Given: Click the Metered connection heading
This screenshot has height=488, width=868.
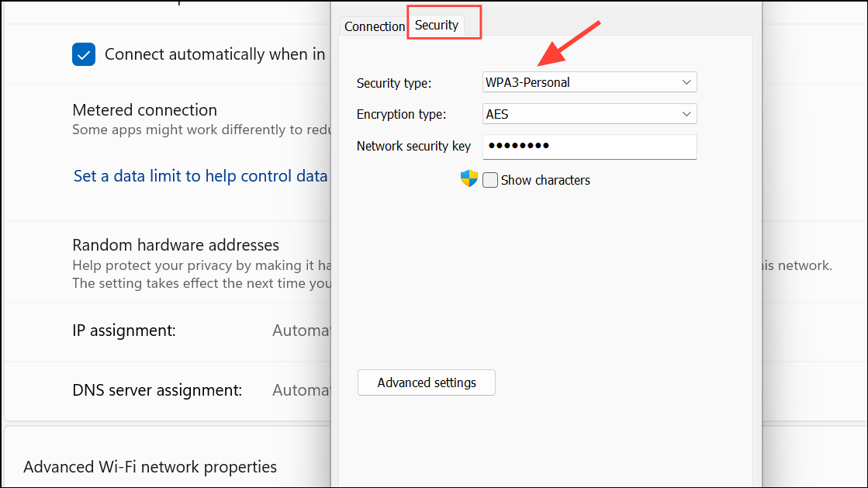Looking at the screenshot, I should [x=144, y=109].
